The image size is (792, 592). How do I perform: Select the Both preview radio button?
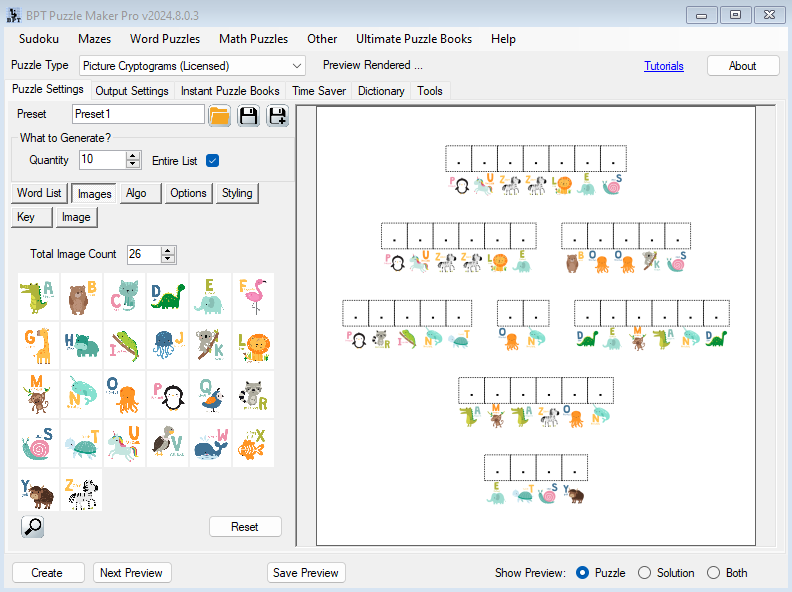point(713,573)
